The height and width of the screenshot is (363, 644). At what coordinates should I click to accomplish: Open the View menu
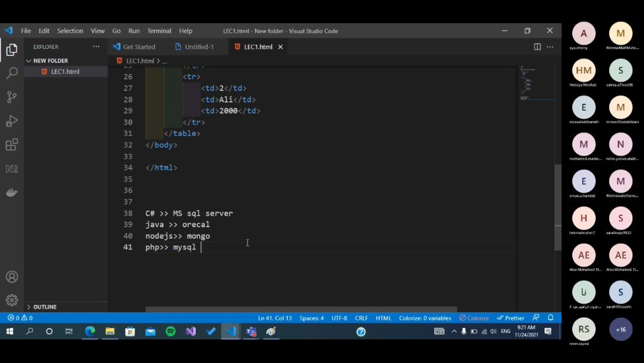97,31
